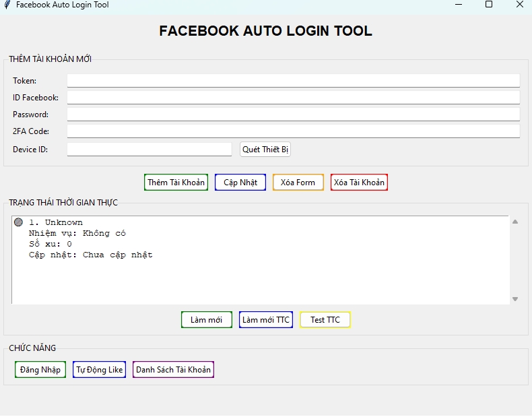Click the THÊM TÀI KHOẢN MỚI group label
The width and height of the screenshot is (532, 419).
coord(51,59)
